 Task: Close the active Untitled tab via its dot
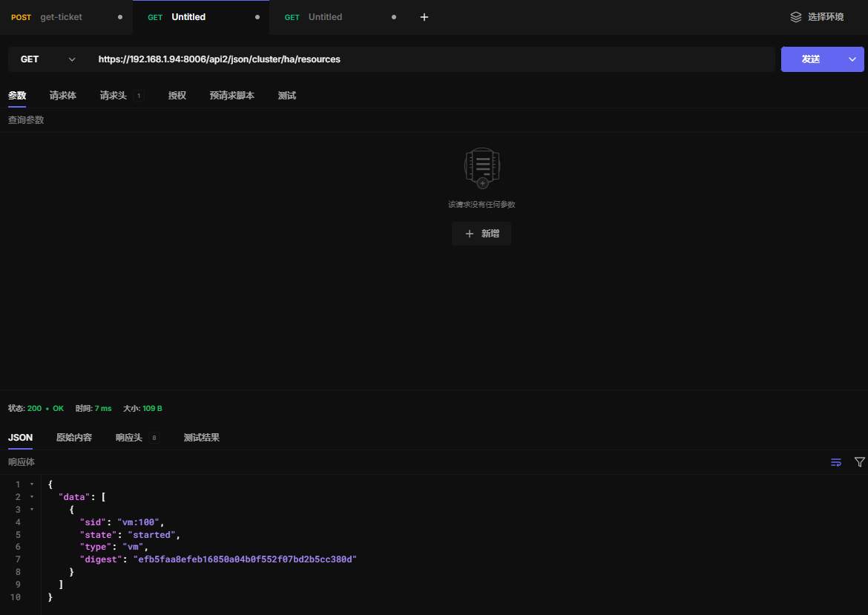pyautogui.click(x=257, y=17)
